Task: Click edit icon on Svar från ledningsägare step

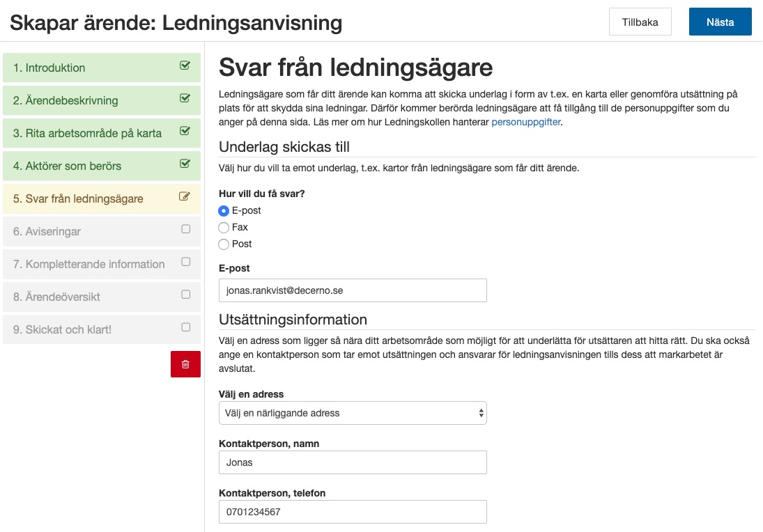Action: (185, 196)
